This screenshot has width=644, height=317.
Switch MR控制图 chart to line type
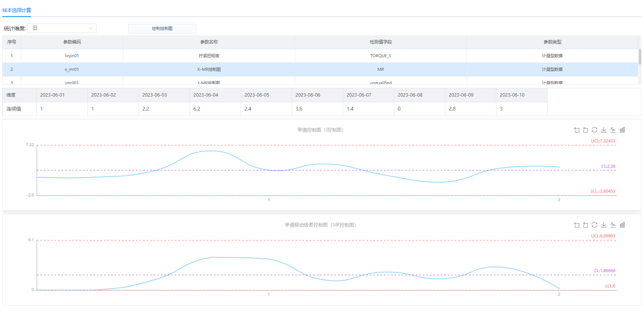tap(613, 225)
